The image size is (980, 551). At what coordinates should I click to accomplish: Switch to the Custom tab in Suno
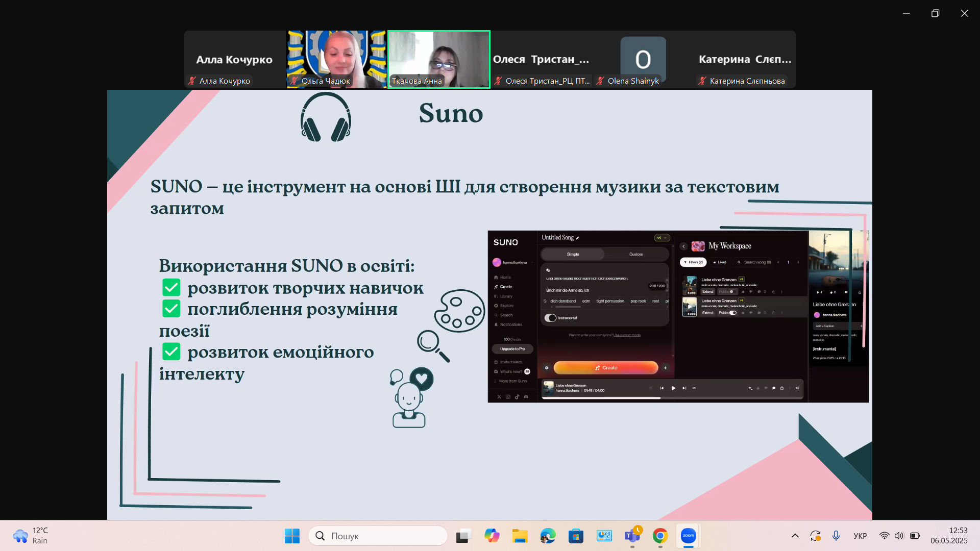(636, 254)
